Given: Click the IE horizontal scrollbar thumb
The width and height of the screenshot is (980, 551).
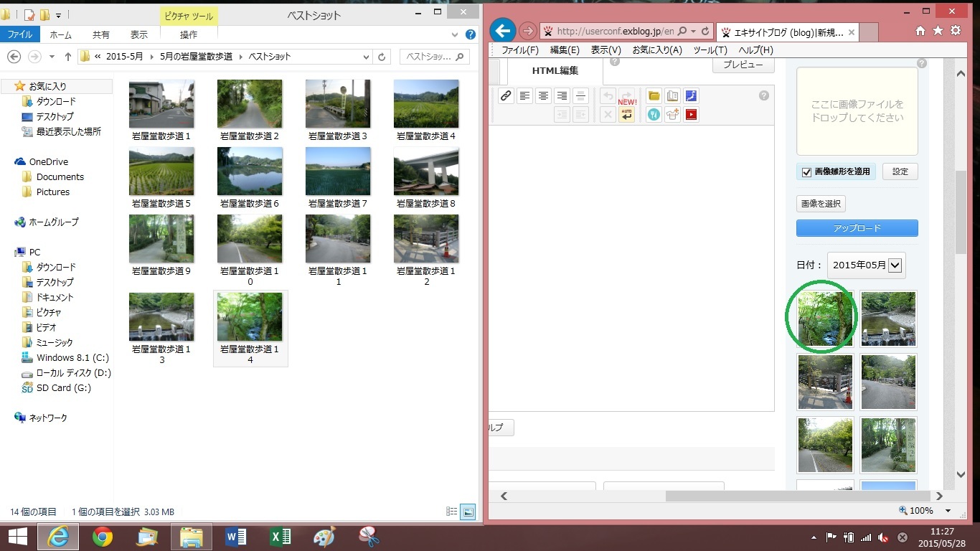Looking at the screenshot, I should coord(798,496).
